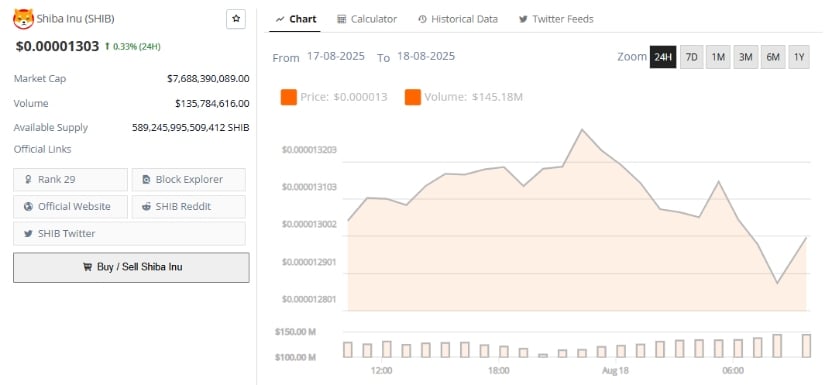Viewport: 825px width, 385px height.
Task: Set chart zoom to 24H
Action: coord(663,57)
